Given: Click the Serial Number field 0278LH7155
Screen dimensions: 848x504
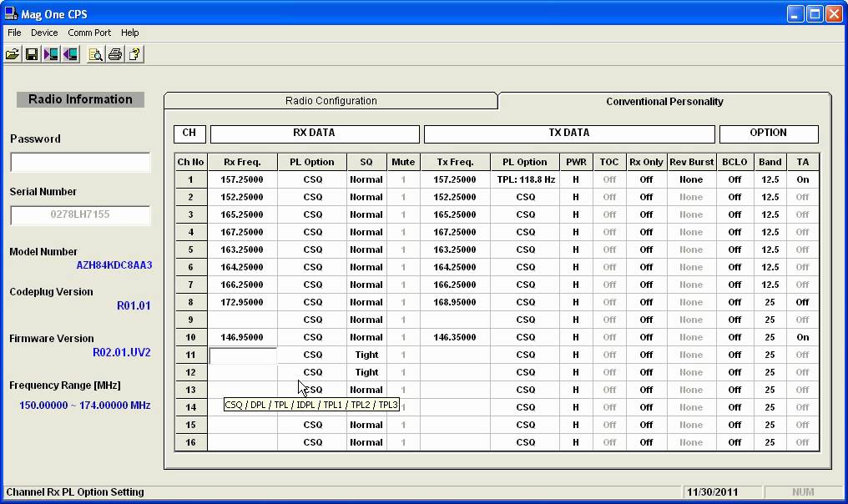Looking at the screenshot, I should (x=80, y=214).
